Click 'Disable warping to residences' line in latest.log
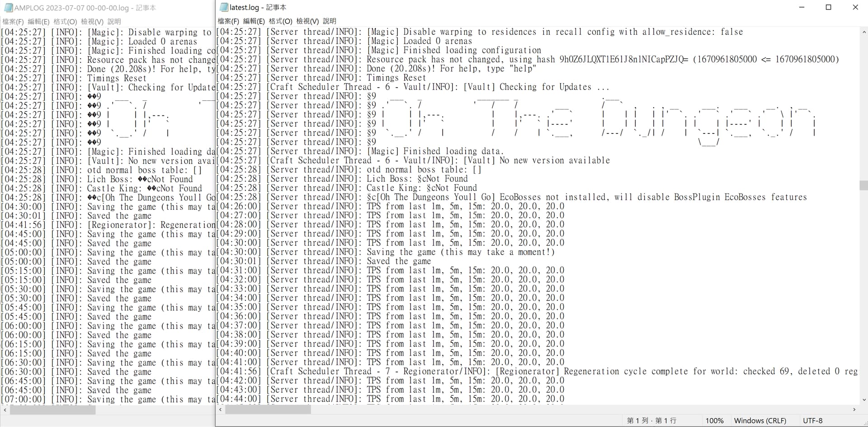 479,32
